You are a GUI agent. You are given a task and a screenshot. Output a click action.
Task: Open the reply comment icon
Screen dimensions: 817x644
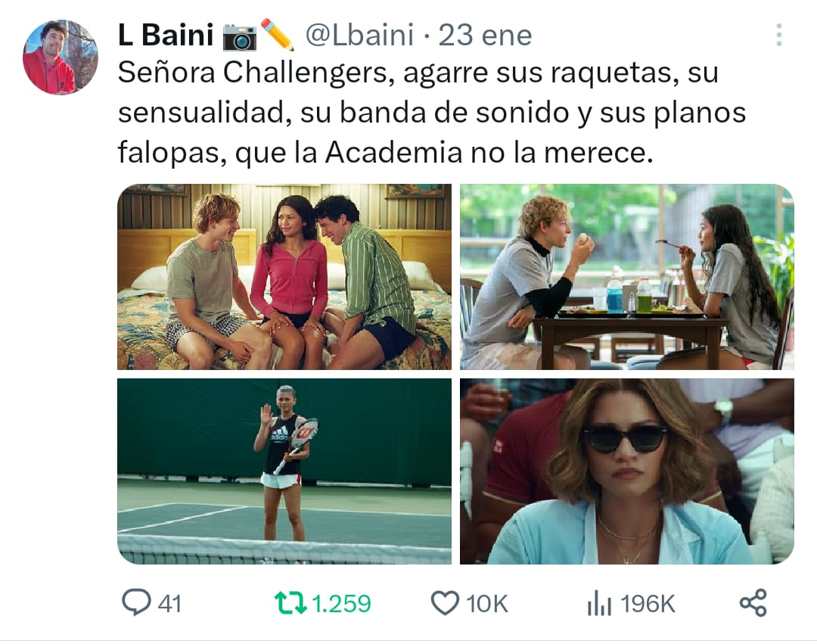136,603
